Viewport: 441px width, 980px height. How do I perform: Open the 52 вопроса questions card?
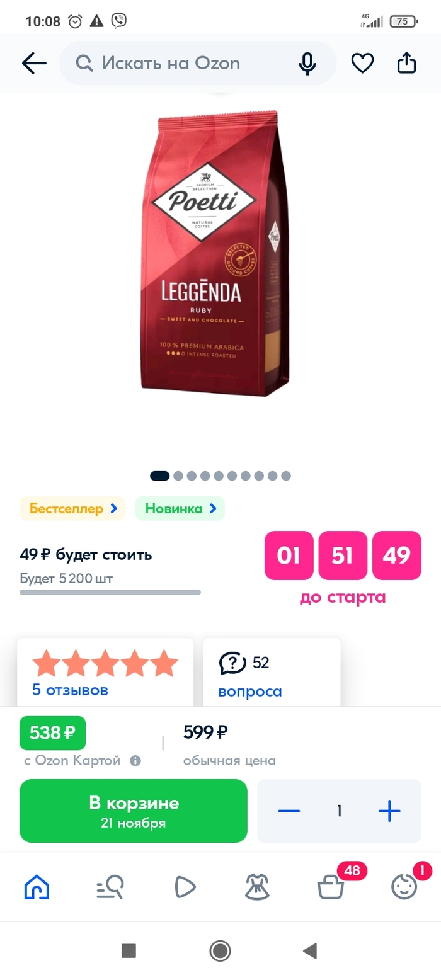pos(272,672)
